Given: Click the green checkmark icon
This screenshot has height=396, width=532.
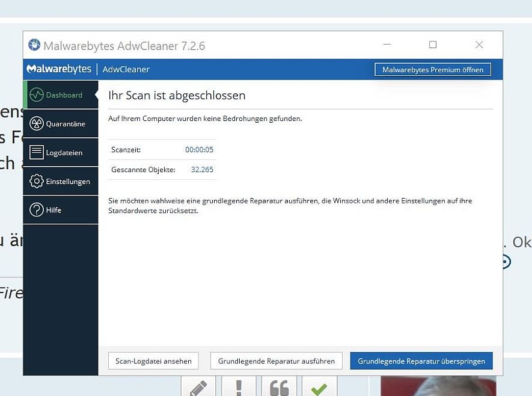Looking at the screenshot, I should click(x=319, y=388).
